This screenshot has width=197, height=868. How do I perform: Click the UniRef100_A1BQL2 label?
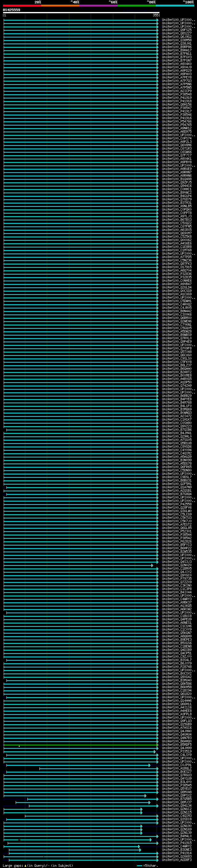pyautogui.click(x=177, y=768)
